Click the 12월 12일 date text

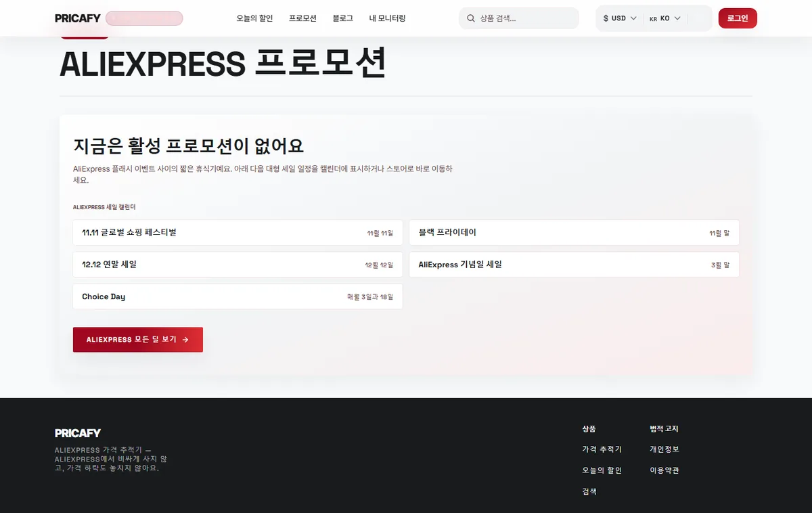[379, 265]
